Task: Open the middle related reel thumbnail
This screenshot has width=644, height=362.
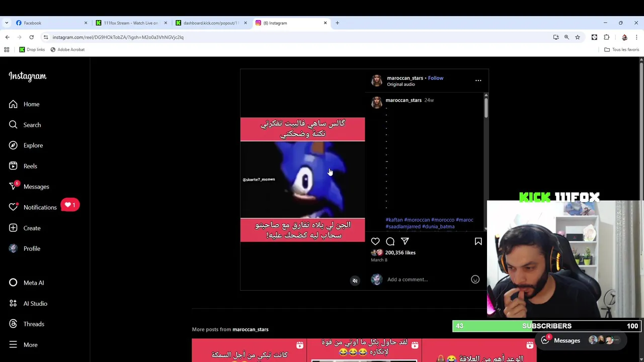Action: tap(364, 350)
